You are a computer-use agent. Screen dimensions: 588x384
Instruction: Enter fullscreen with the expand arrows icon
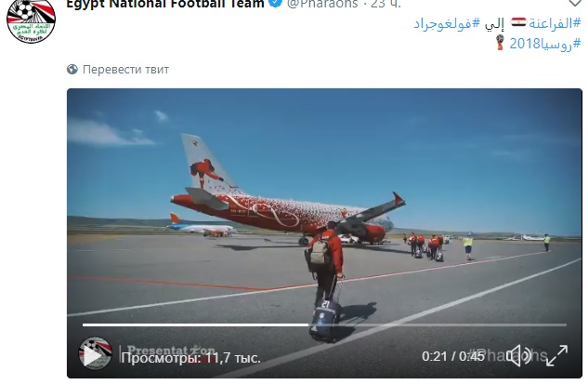tap(556, 355)
